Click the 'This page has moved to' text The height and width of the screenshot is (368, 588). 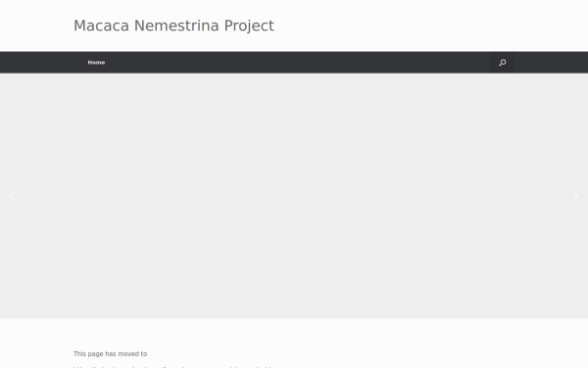click(110, 353)
